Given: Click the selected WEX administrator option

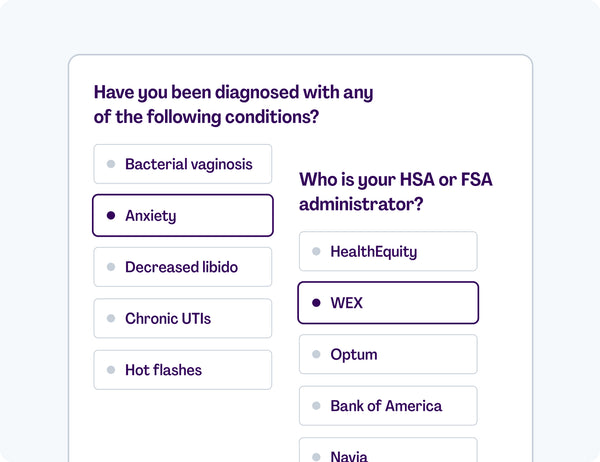Looking at the screenshot, I should click(x=388, y=303).
